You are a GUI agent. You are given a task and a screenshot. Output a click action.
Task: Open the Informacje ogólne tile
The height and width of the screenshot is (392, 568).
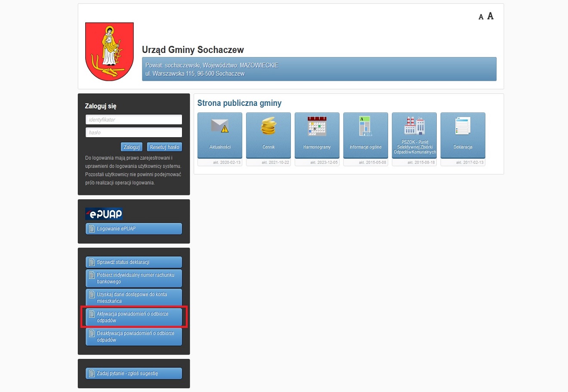(x=366, y=135)
